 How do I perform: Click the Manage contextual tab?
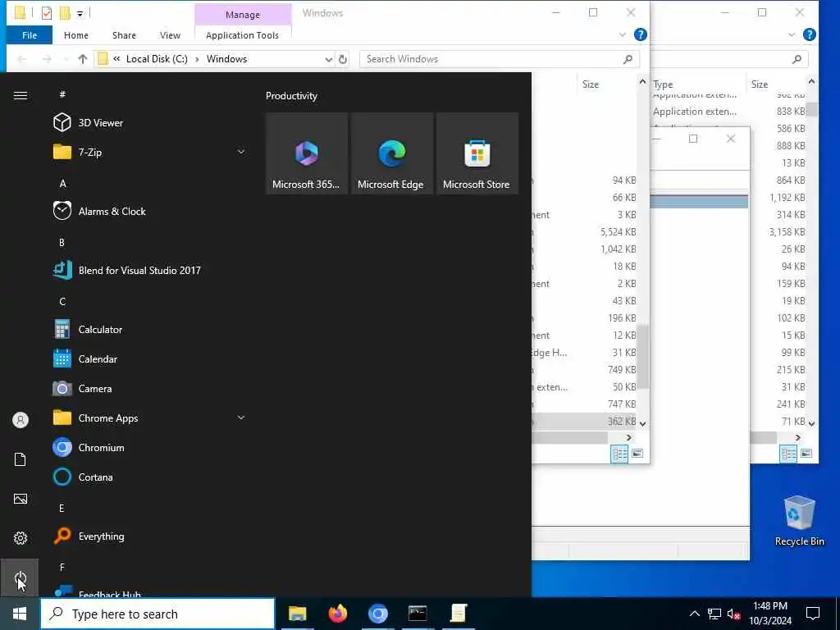pyautogui.click(x=243, y=15)
